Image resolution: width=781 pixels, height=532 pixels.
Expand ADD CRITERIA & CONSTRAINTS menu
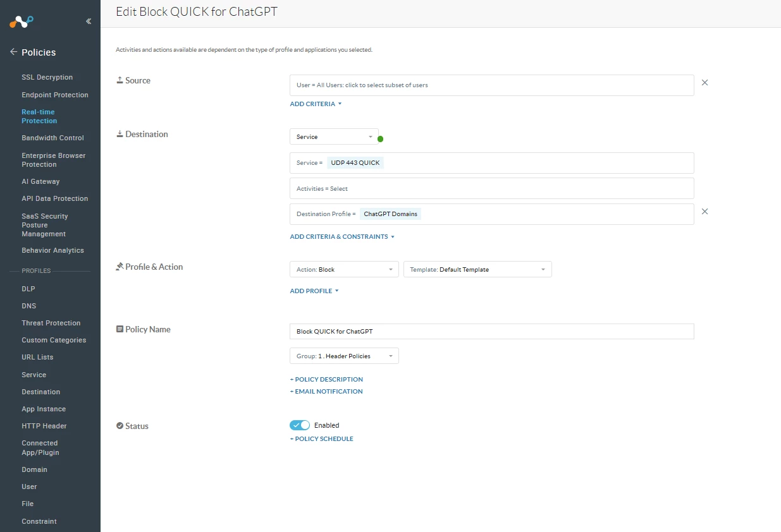342,236
